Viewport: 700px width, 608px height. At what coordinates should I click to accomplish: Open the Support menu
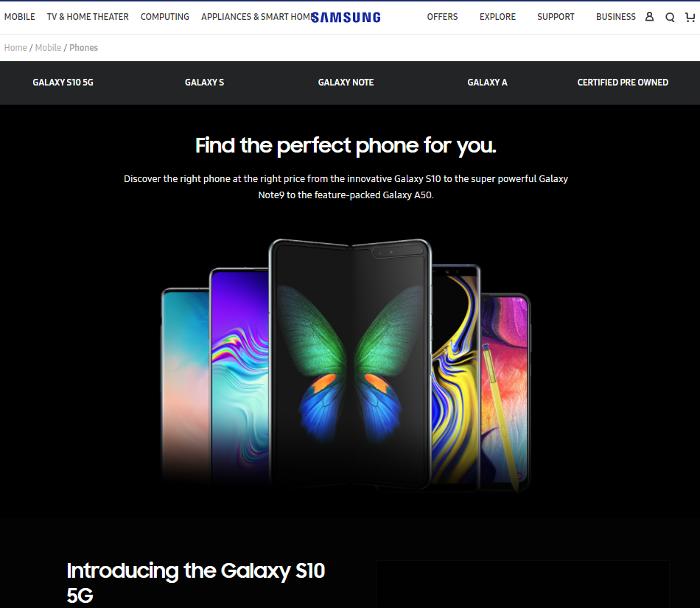[556, 17]
